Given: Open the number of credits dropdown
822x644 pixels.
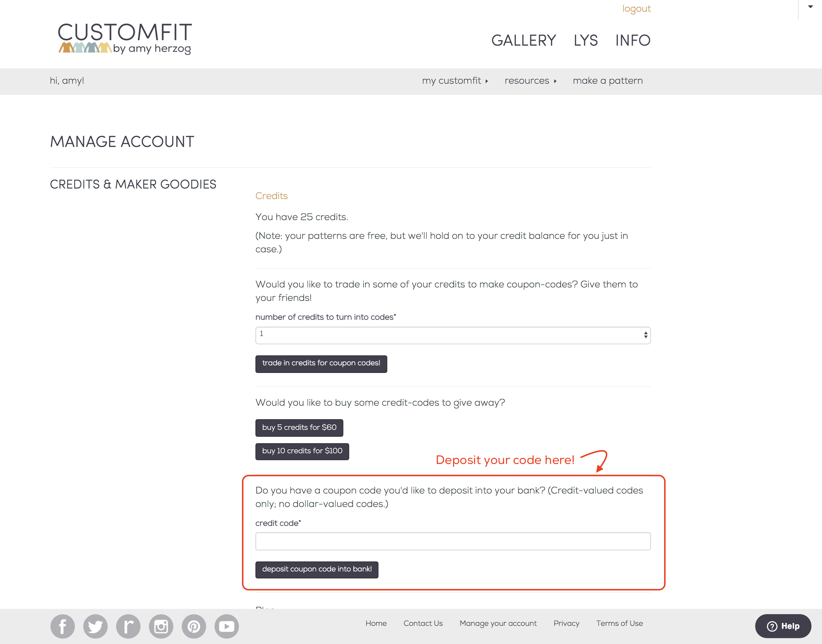Looking at the screenshot, I should pyautogui.click(x=453, y=335).
